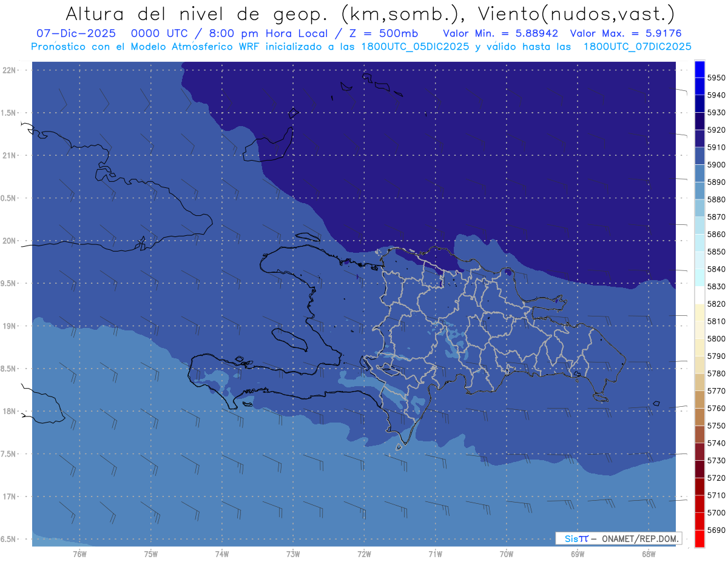This screenshot has width=728, height=562.
Task: Select the '0.5N' latitude axis label
Action: pyautogui.click(x=9, y=198)
